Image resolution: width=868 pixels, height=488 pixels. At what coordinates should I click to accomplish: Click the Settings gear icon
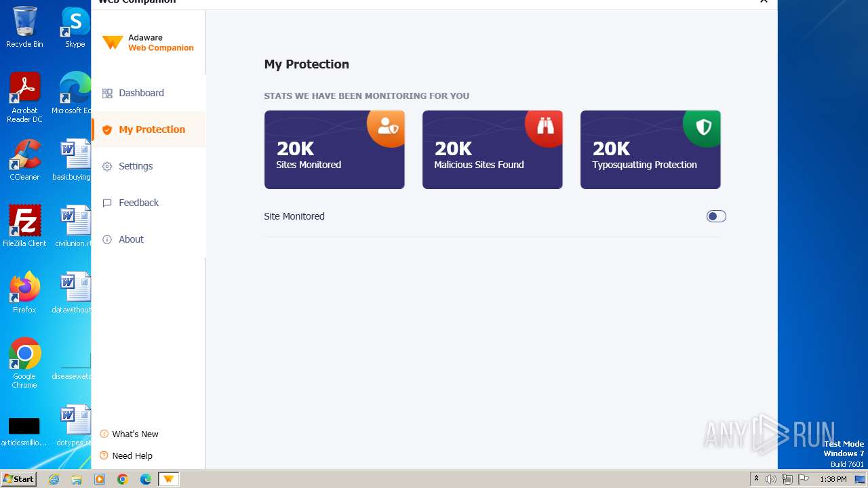[107, 166]
